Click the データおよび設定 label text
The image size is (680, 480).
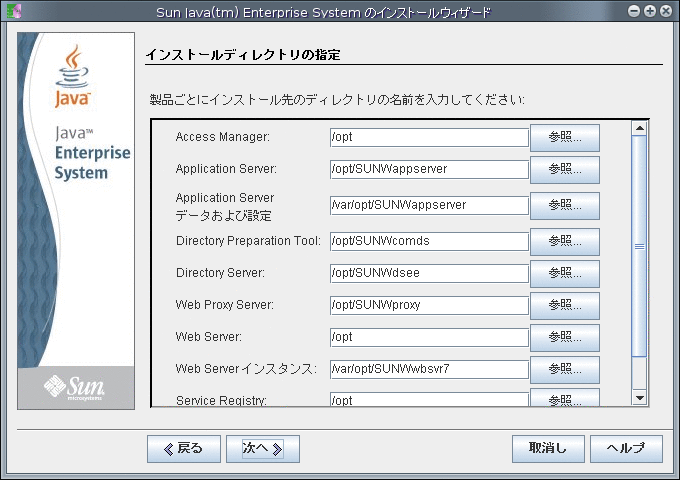(223, 216)
